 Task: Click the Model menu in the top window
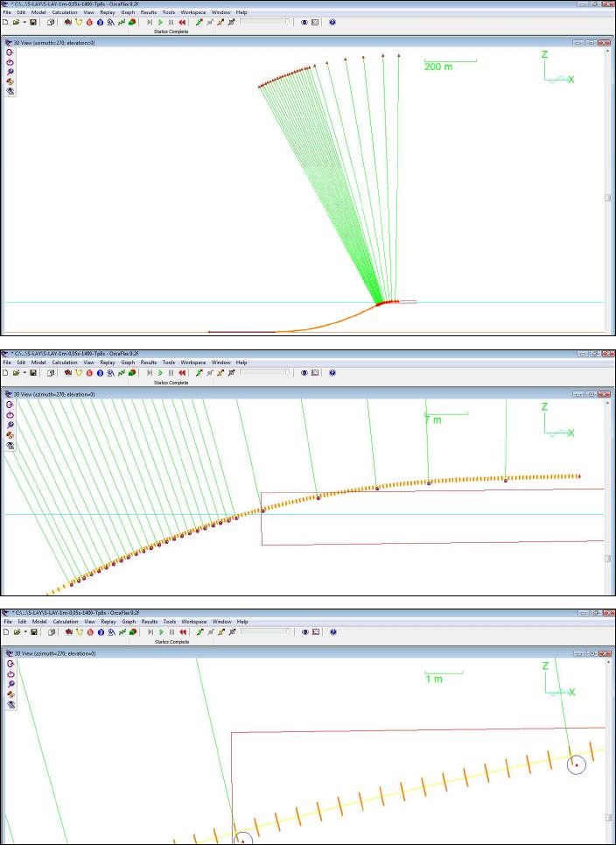tap(38, 12)
